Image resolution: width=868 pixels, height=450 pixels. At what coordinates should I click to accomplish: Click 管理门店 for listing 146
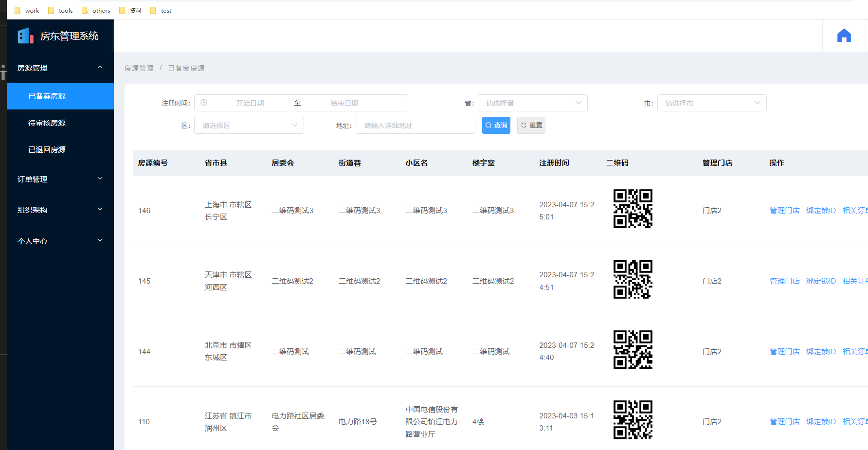point(785,210)
